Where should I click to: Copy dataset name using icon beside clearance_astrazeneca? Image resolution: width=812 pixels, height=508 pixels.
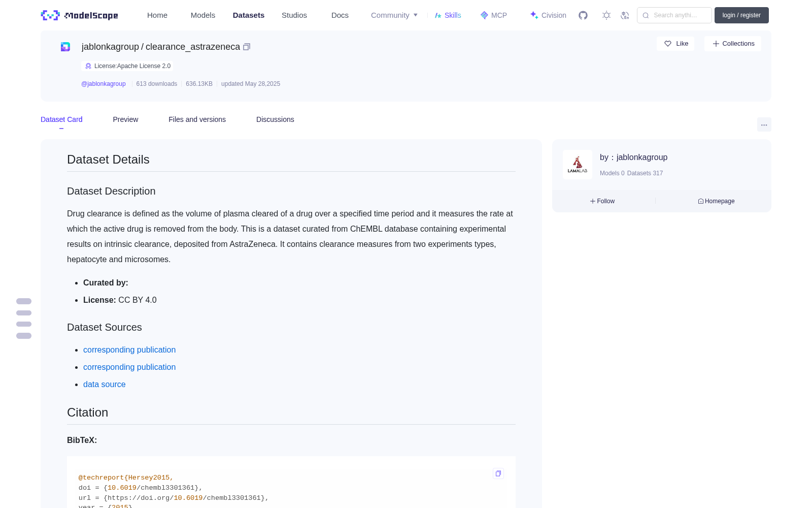click(247, 47)
